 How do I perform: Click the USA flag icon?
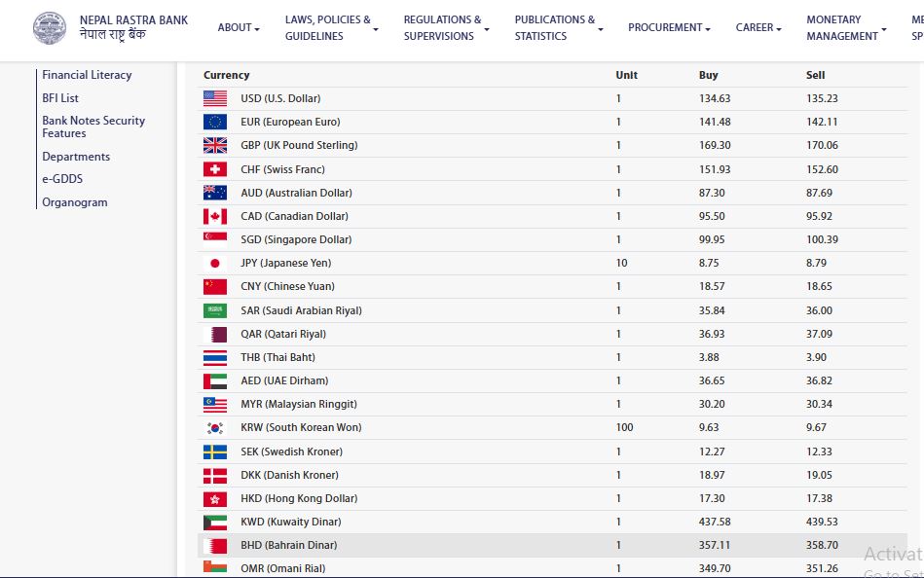pos(215,98)
